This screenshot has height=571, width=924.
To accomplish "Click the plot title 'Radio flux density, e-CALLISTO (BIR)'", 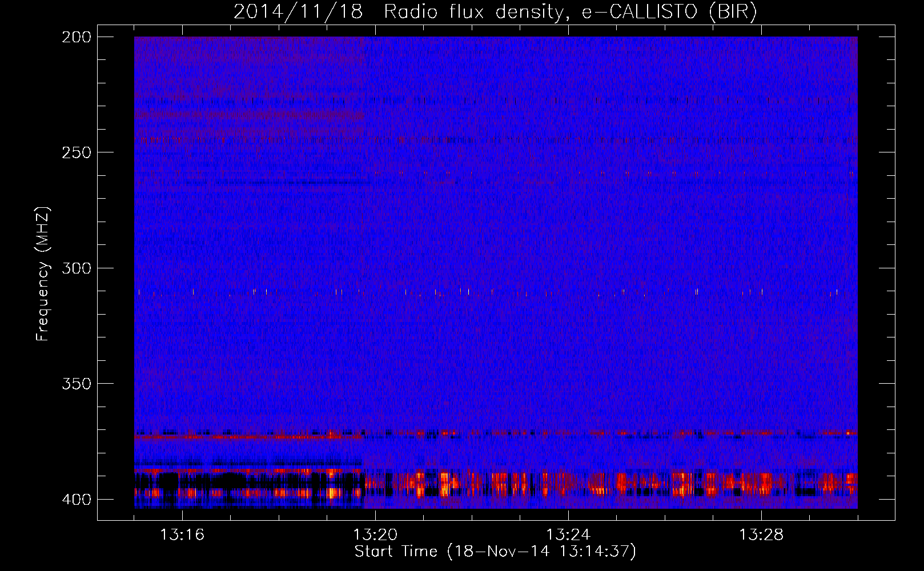I will pos(570,12).
